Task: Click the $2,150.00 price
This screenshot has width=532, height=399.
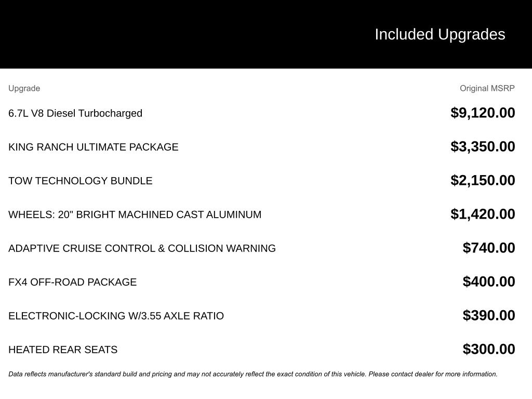Action: (483, 180)
